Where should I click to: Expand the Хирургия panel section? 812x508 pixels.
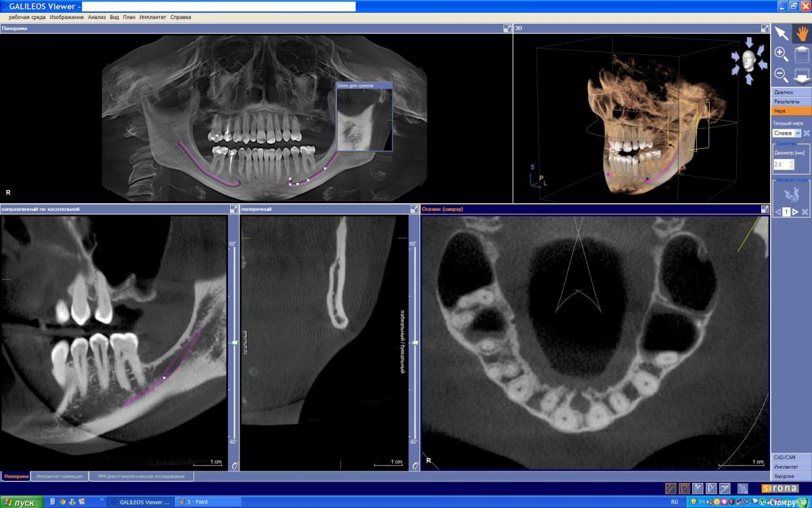click(x=791, y=476)
